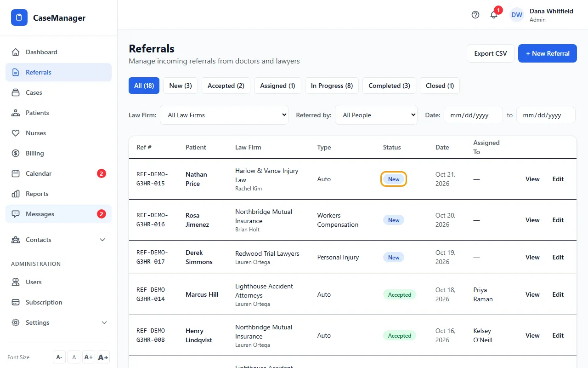Select the Completed (3) filter tab
Screen dimensions: 588x368
coord(389,86)
